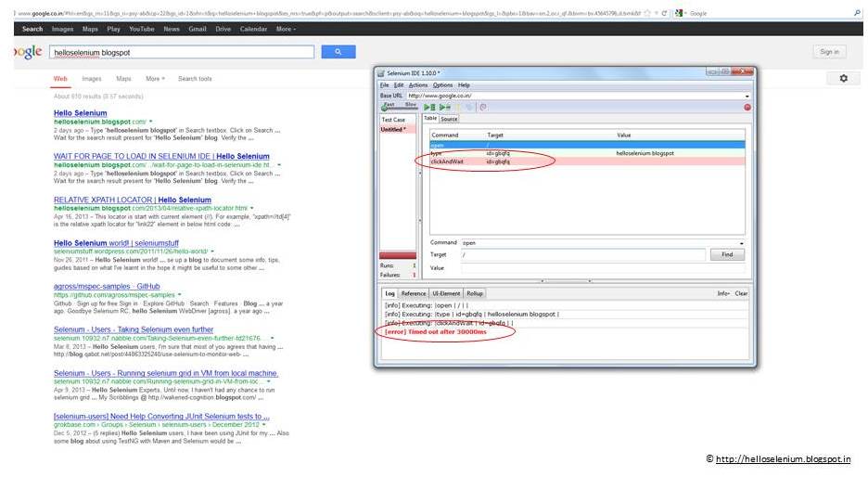Open YouTube in Google top bar

pyautogui.click(x=142, y=29)
